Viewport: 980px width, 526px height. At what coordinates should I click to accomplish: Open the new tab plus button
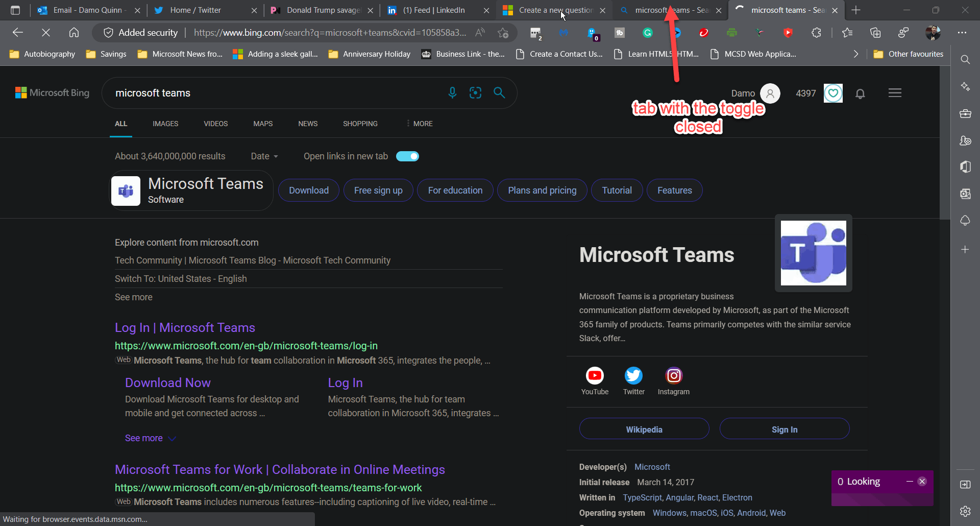[x=856, y=10]
